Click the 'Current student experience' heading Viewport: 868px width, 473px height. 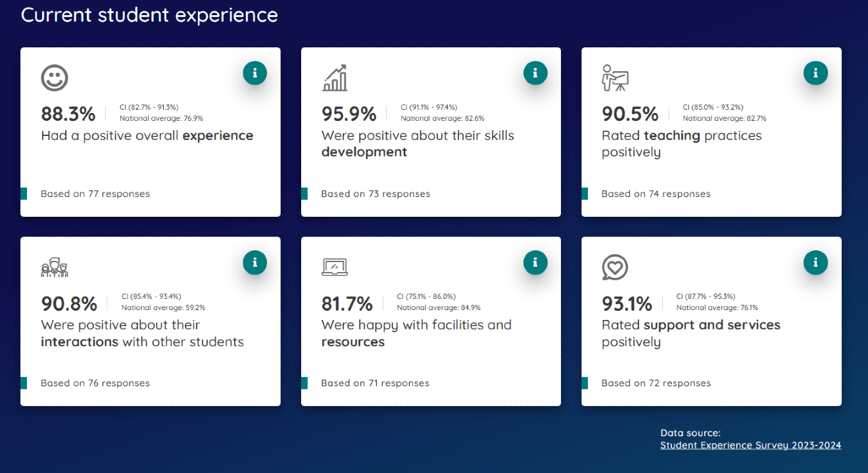pos(149,15)
